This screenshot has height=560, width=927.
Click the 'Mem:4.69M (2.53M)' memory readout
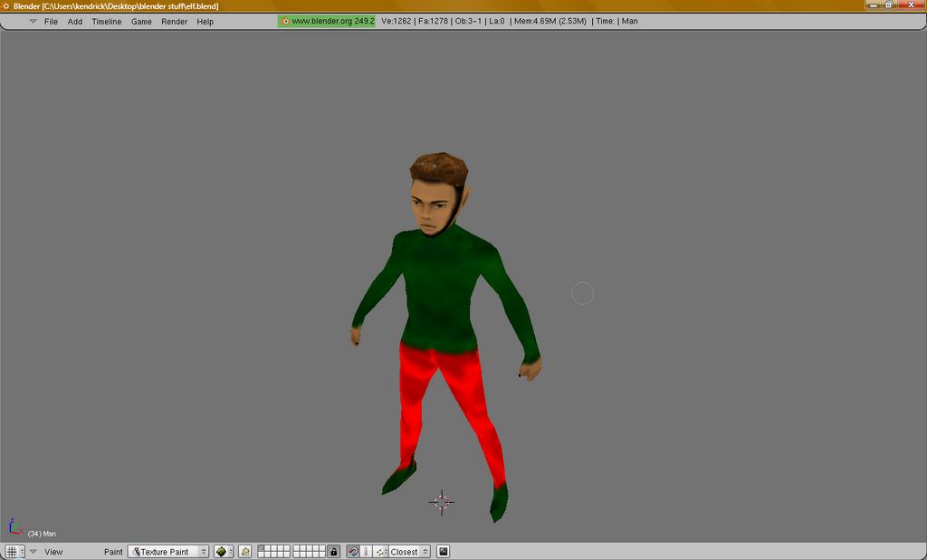pyautogui.click(x=550, y=22)
